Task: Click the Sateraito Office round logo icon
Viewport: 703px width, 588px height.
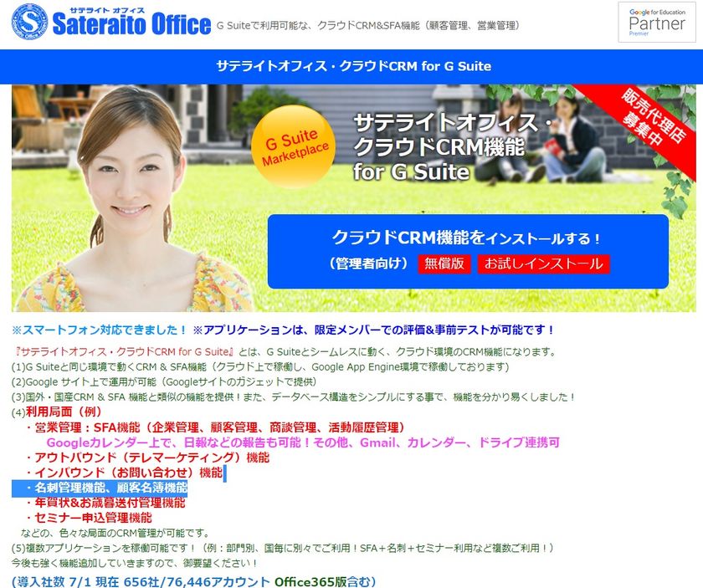Action: click(x=29, y=22)
